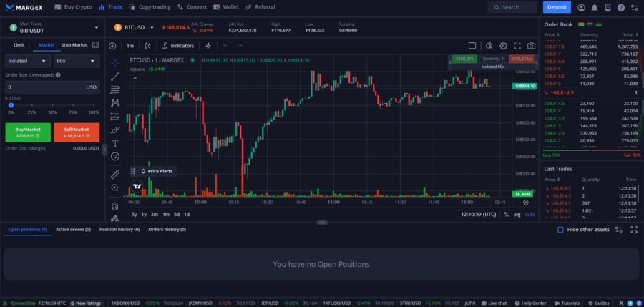Expand the Main Trade wallet selector

96,27
